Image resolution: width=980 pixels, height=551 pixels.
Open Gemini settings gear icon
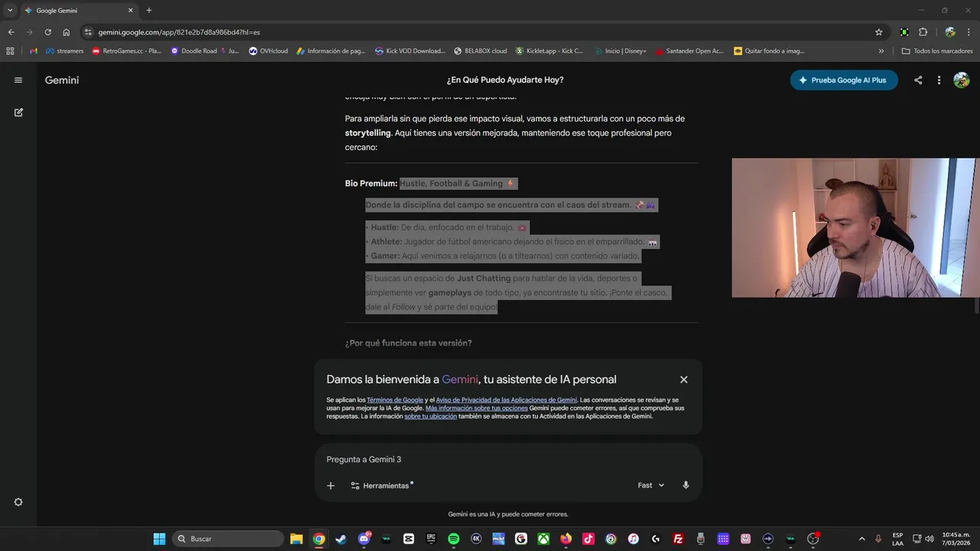coord(18,502)
